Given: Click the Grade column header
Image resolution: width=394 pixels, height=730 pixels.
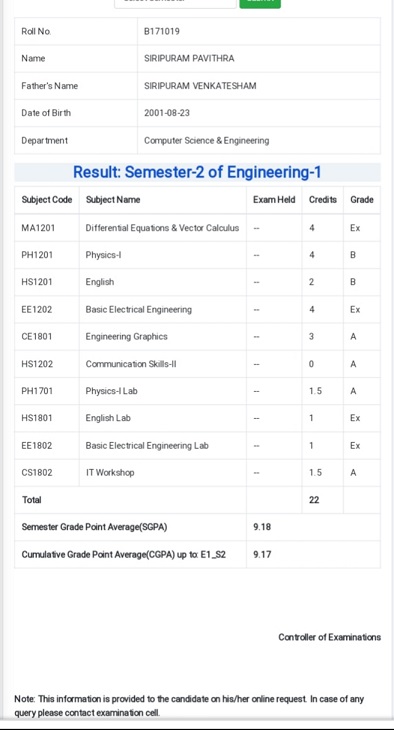Looking at the screenshot, I should coord(362,199).
